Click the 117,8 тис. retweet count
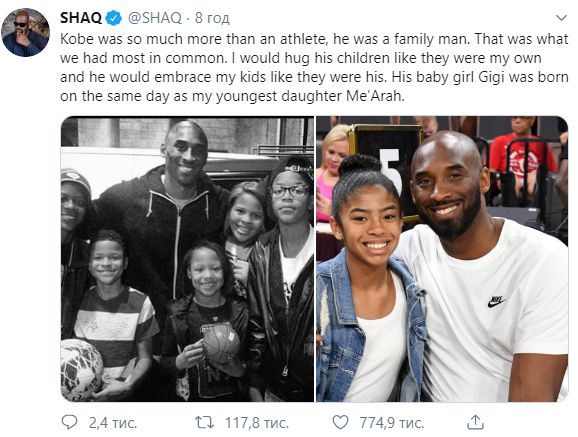The height and width of the screenshot is (437, 578). 257,423
